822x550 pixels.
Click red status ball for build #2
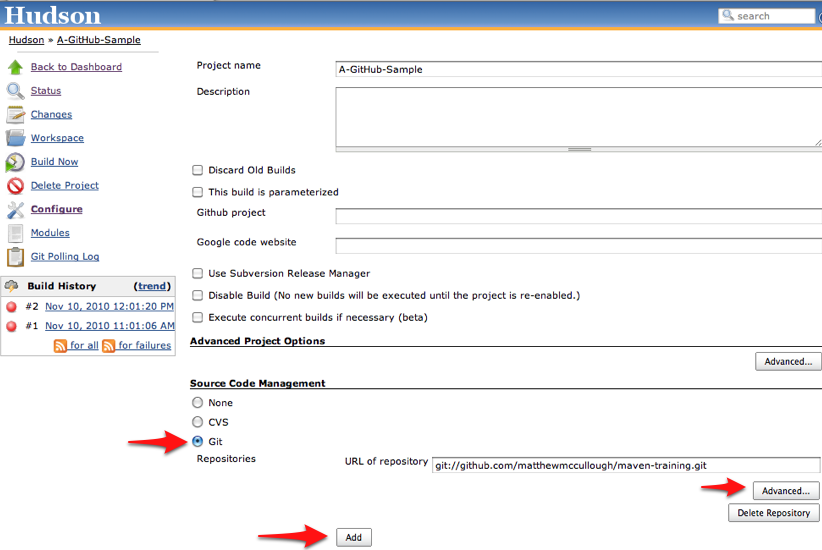pyautogui.click(x=12, y=307)
